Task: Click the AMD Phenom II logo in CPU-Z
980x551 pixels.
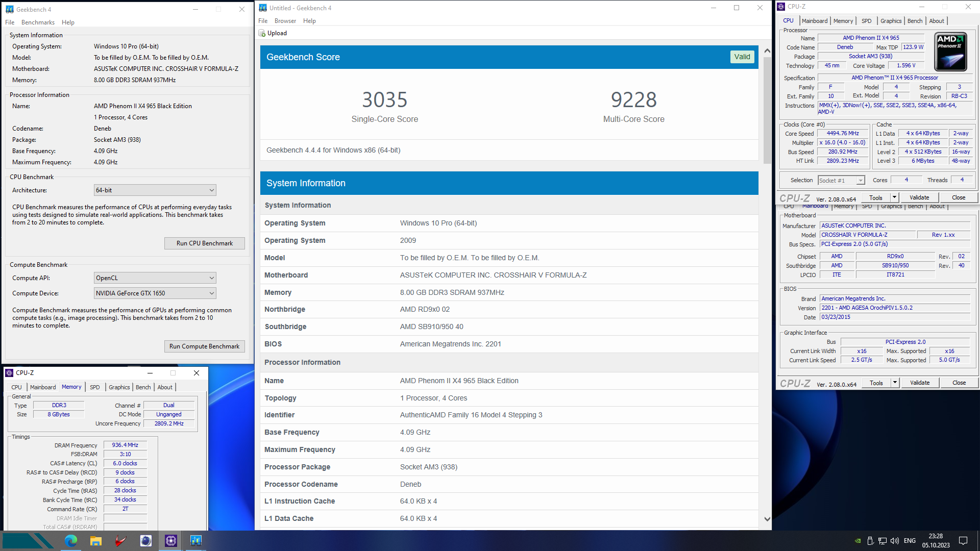Action: coord(950,52)
